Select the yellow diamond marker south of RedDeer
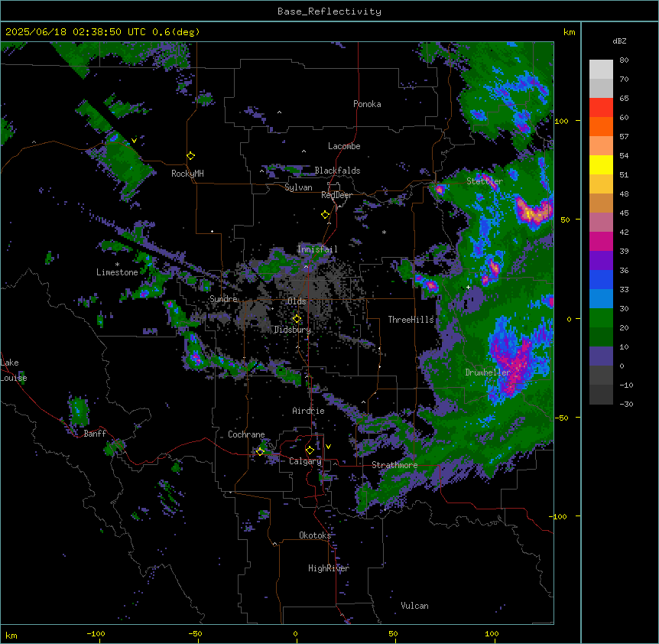This screenshot has width=659, height=644. 326,215
